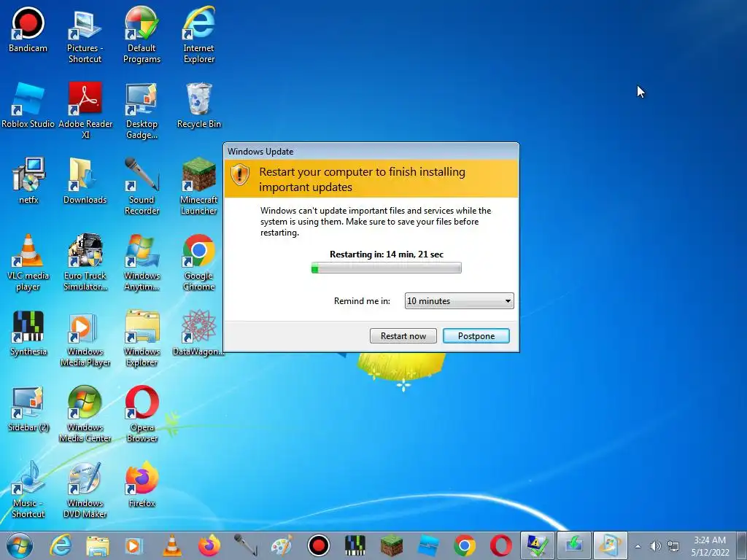The image size is (747, 560).
Task: Select the Synthesia desktop icon
Action: click(x=28, y=333)
